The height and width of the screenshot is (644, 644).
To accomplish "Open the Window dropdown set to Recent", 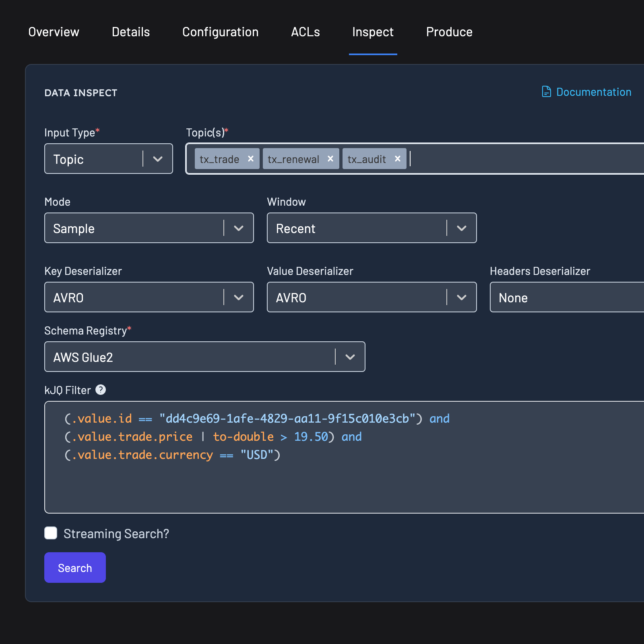I will point(461,228).
